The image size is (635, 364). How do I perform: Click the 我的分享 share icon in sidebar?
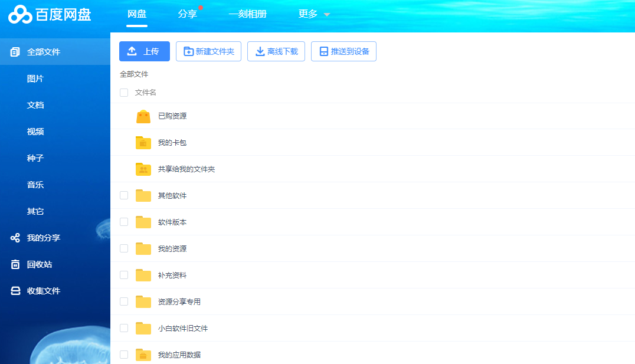(15, 238)
